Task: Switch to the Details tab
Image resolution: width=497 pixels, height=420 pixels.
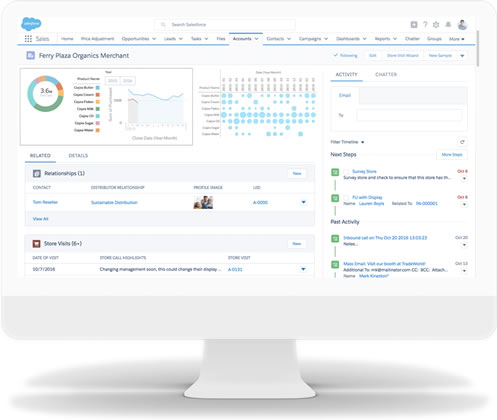Action: [x=78, y=155]
